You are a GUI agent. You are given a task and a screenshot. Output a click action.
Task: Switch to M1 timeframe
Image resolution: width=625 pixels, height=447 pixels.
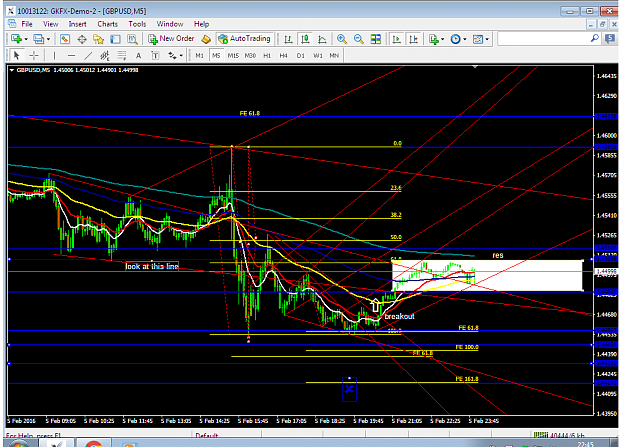point(199,55)
